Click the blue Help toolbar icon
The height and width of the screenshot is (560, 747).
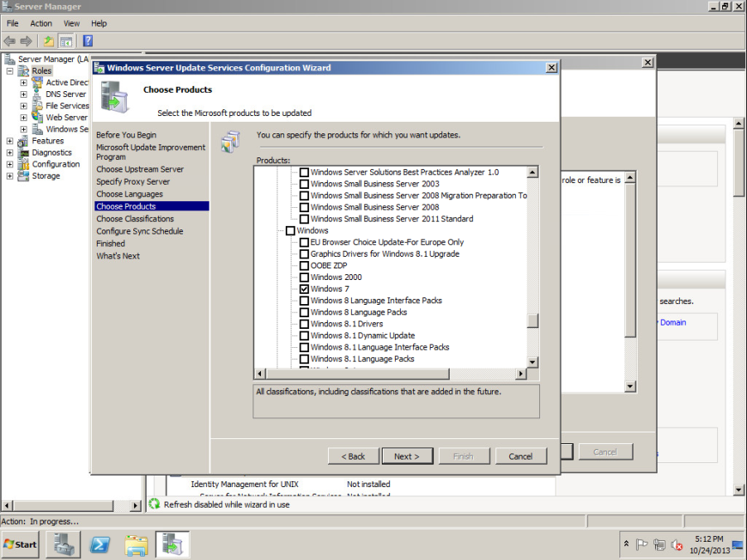pos(88,41)
